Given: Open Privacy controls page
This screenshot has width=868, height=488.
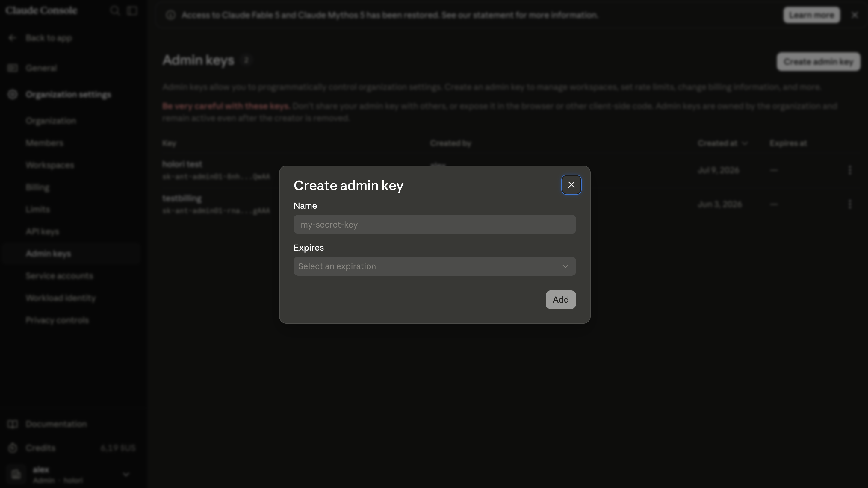Looking at the screenshot, I should [57, 320].
